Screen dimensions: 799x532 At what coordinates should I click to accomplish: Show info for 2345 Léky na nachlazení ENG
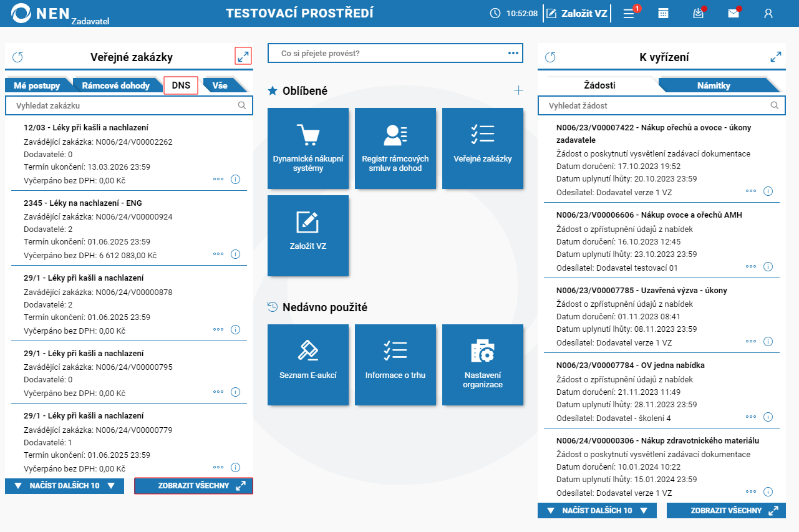[x=236, y=254]
